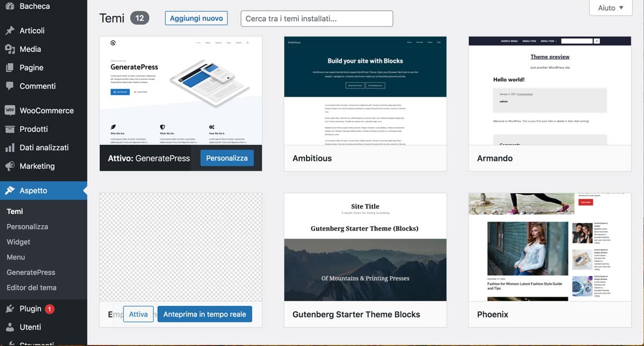Focus the search installed themes field
This screenshot has width=644, height=346.
(x=317, y=18)
